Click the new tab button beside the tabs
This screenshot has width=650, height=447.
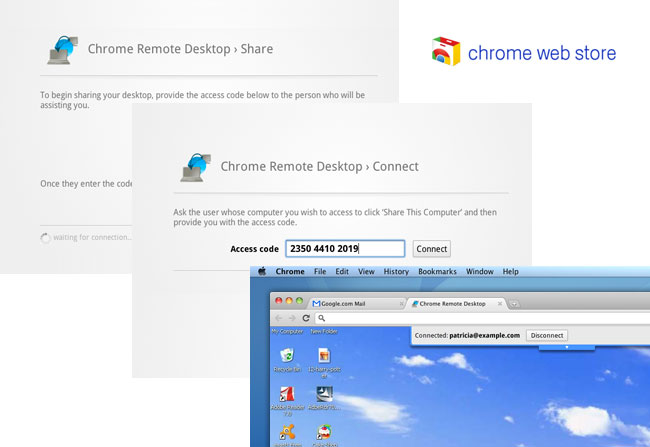coord(514,304)
